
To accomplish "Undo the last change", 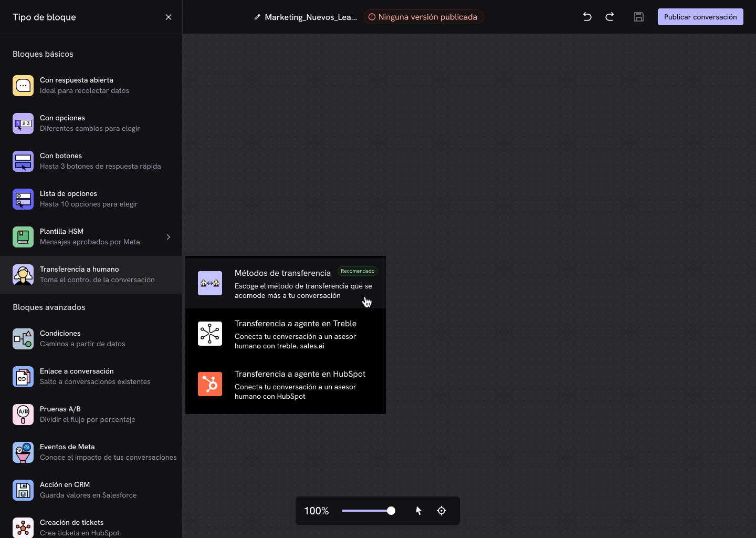I will [587, 17].
